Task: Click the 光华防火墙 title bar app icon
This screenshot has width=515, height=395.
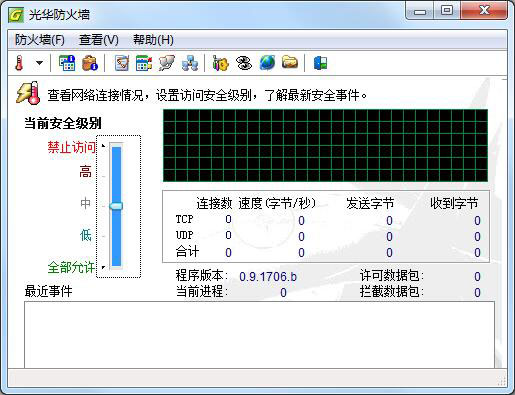Action: point(16,15)
